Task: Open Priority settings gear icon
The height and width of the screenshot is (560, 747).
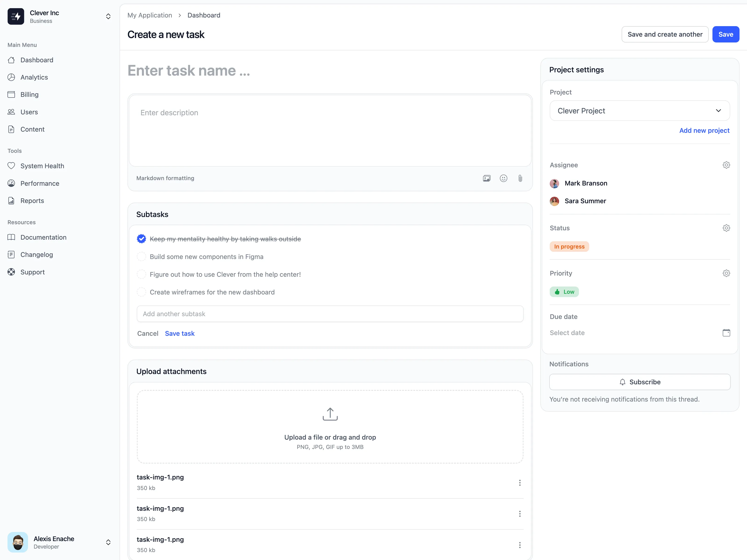Action: pos(726,273)
